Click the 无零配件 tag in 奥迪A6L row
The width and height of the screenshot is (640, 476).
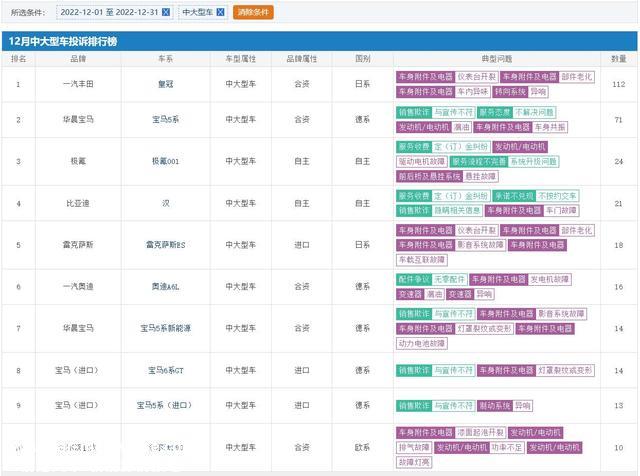pos(449,280)
